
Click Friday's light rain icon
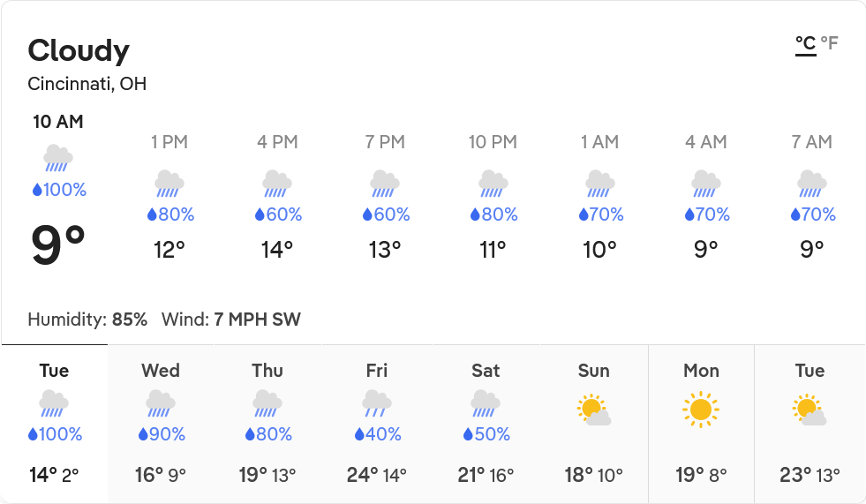[377, 403]
